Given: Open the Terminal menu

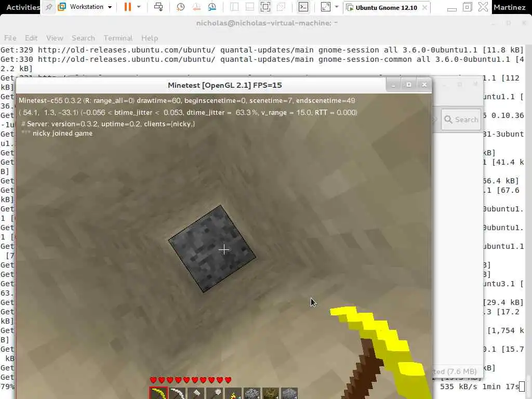Looking at the screenshot, I should point(118,38).
